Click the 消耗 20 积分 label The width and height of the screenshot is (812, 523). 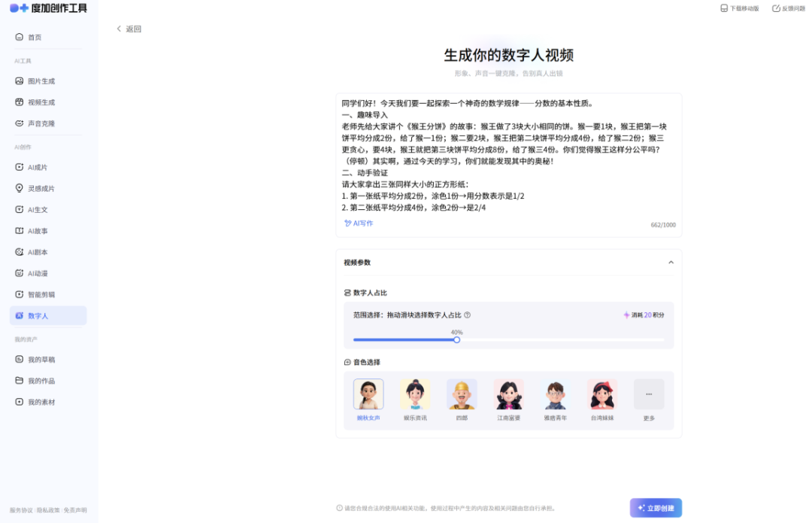(644, 315)
